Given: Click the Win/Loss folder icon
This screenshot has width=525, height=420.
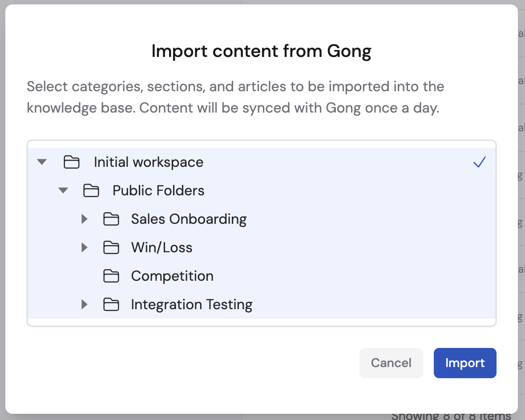Looking at the screenshot, I should tap(111, 247).
